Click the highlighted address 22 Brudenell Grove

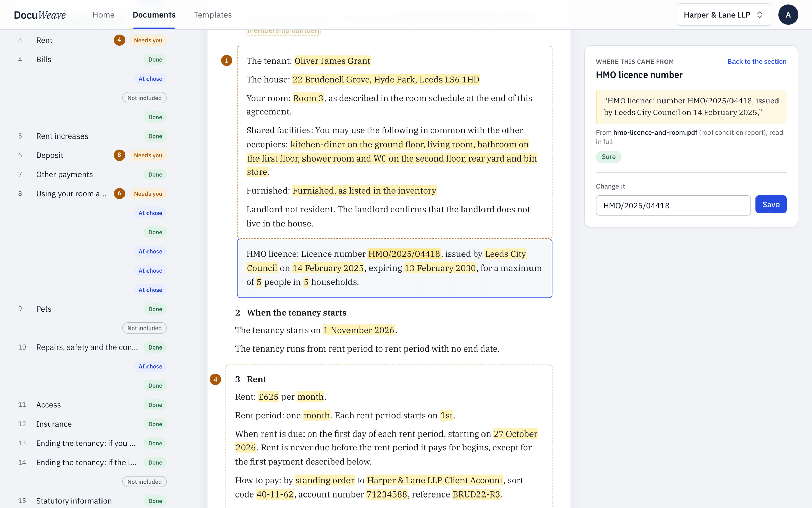[386, 79]
